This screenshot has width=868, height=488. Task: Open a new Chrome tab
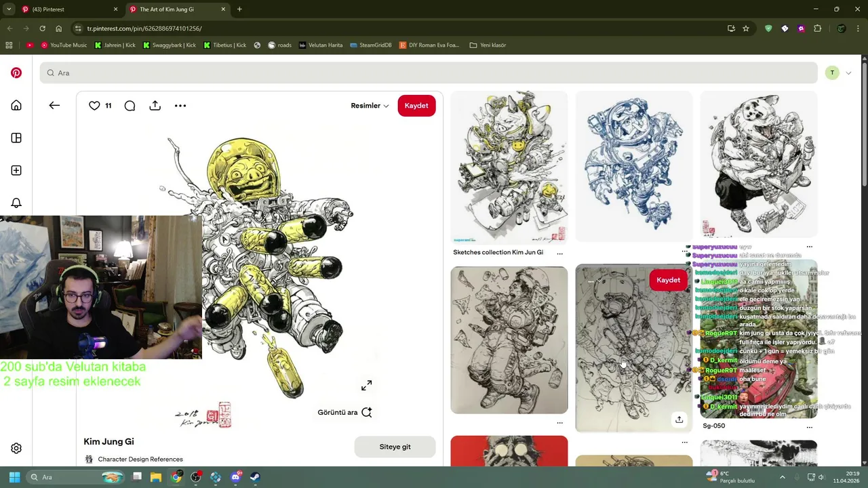239,9
